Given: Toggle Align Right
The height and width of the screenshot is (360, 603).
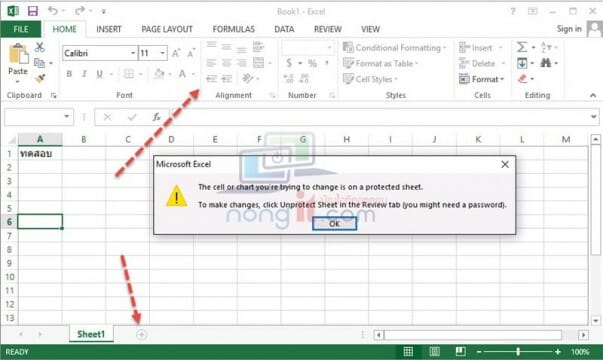Looking at the screenshot, I should 242,62.
